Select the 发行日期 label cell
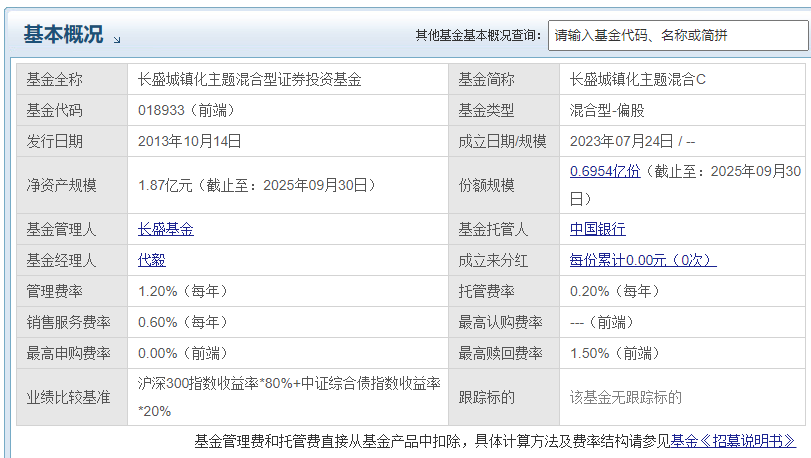 pos(72,141)
